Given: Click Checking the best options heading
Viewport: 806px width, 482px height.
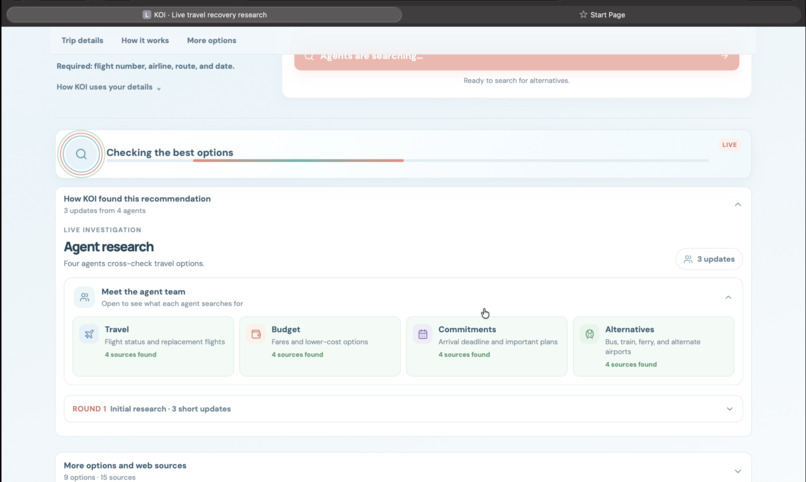Looking at the screenshot, I should (x=170, y=153).
